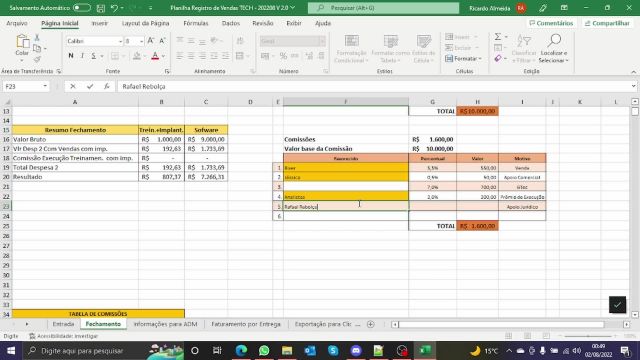
Task: Click the insert function fx icon
Action: point(107,86)
